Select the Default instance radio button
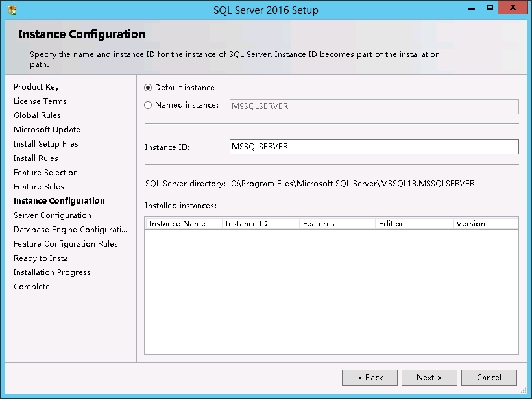The height and width of the screenshot is (399, 532). (x=147, y=88)
